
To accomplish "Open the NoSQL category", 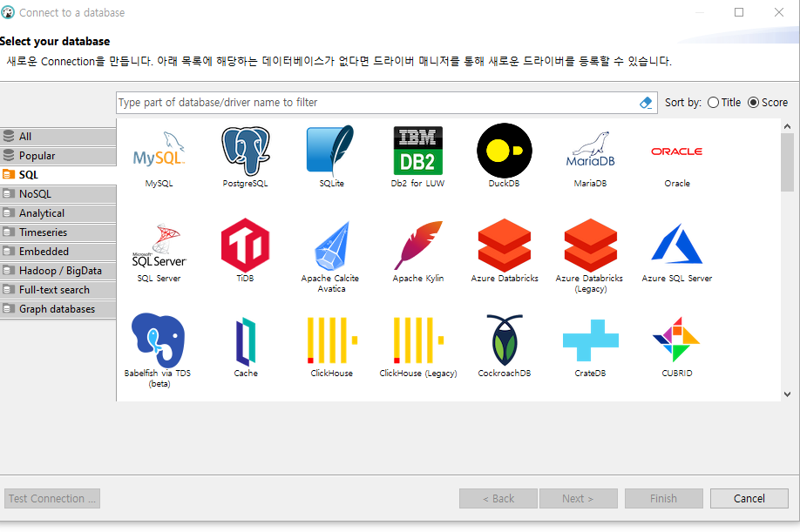I will click(x=58, y=193).
